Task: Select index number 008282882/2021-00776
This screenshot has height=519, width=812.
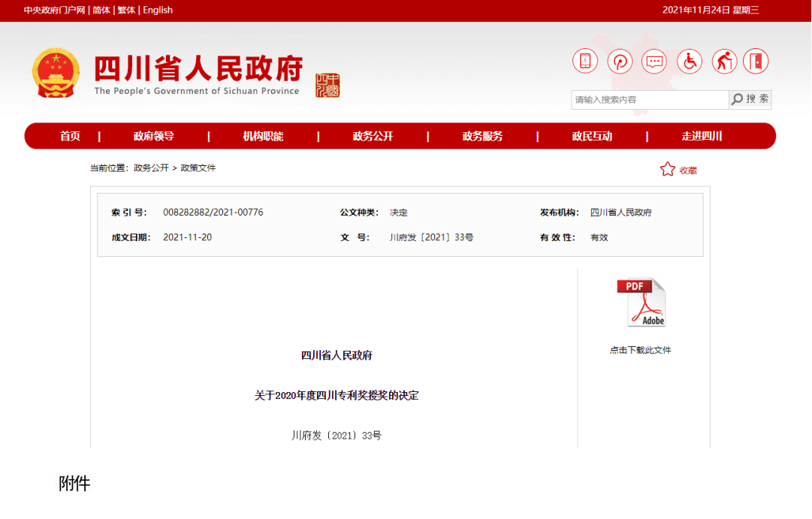Action: 213,213
